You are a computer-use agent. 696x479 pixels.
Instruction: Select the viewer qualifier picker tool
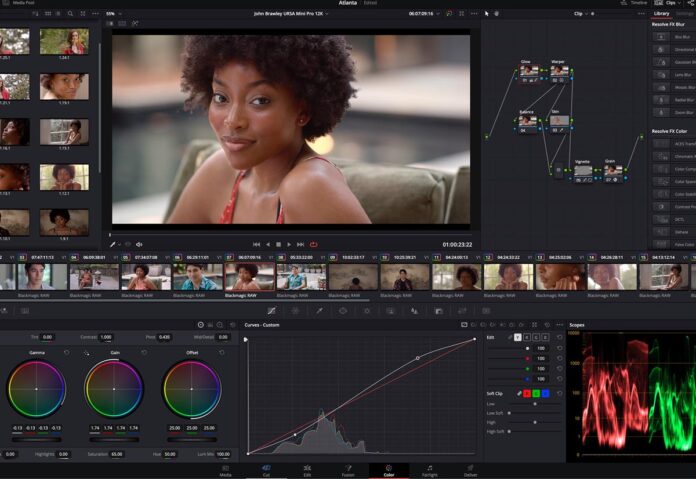click(x=113, y=244)
